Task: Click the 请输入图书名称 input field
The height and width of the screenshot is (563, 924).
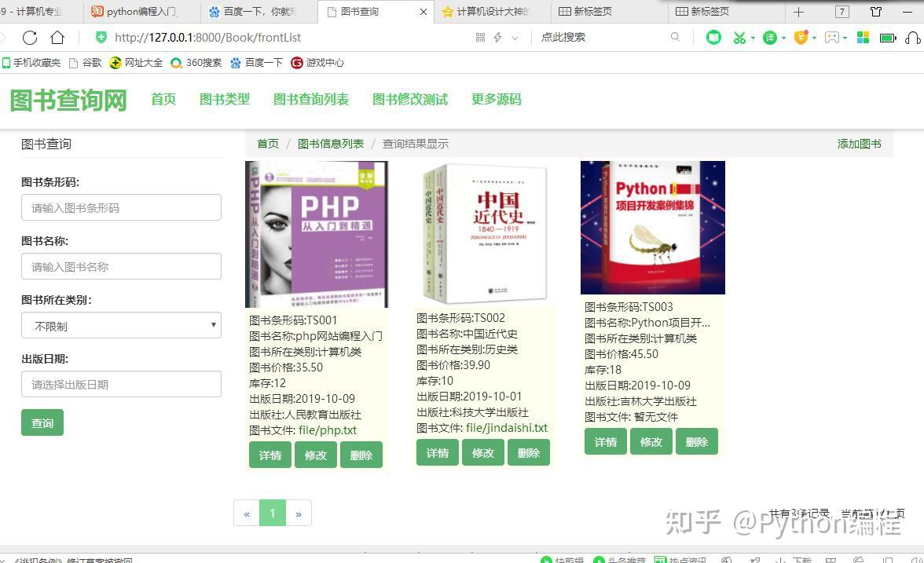Action: coord(121,266)
